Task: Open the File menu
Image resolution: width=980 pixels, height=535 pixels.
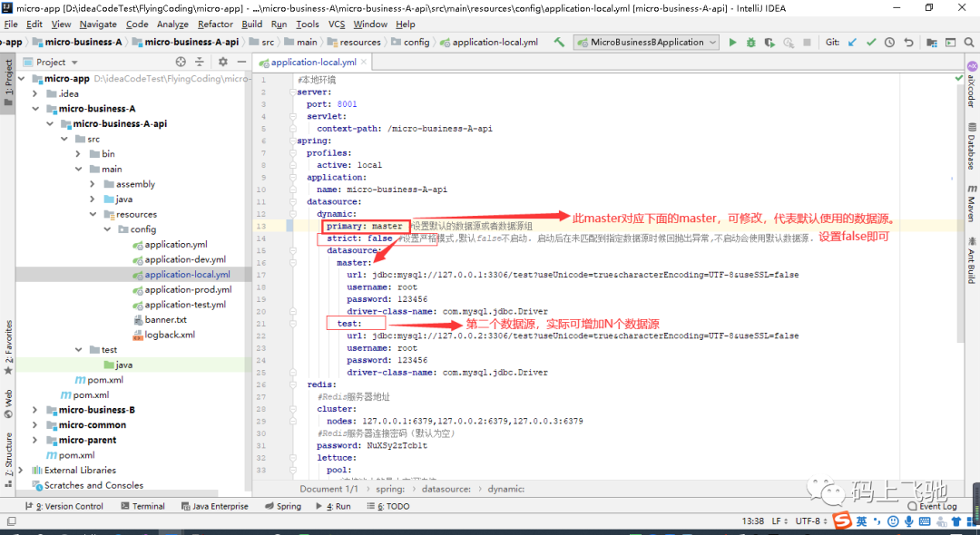Action: [11, 24]
